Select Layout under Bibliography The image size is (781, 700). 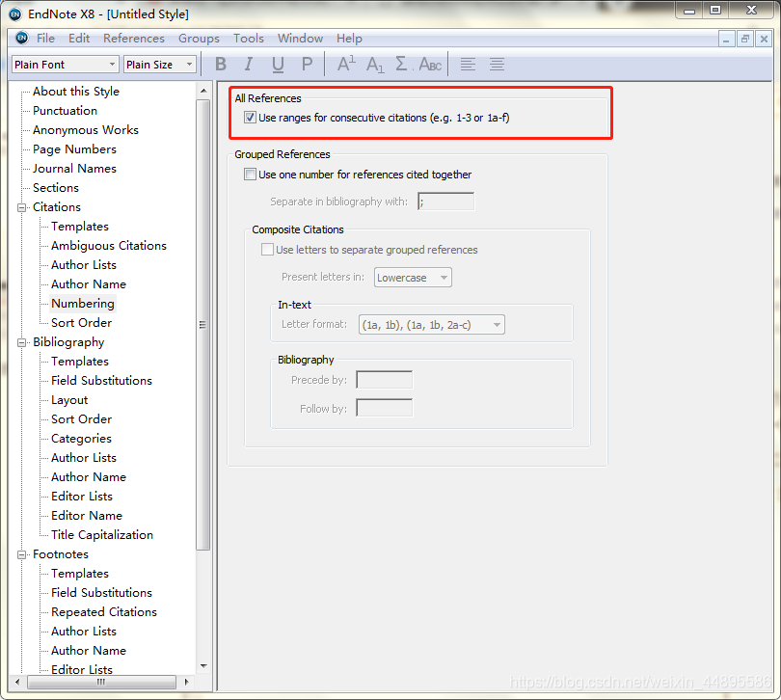69,400
